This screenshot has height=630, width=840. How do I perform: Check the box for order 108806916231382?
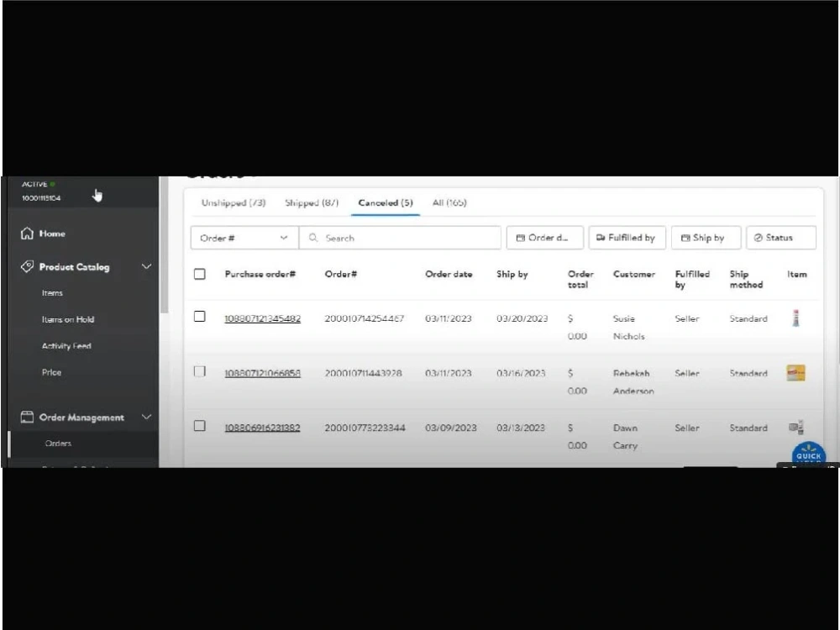pyautogui.click(x=200, y=425)
